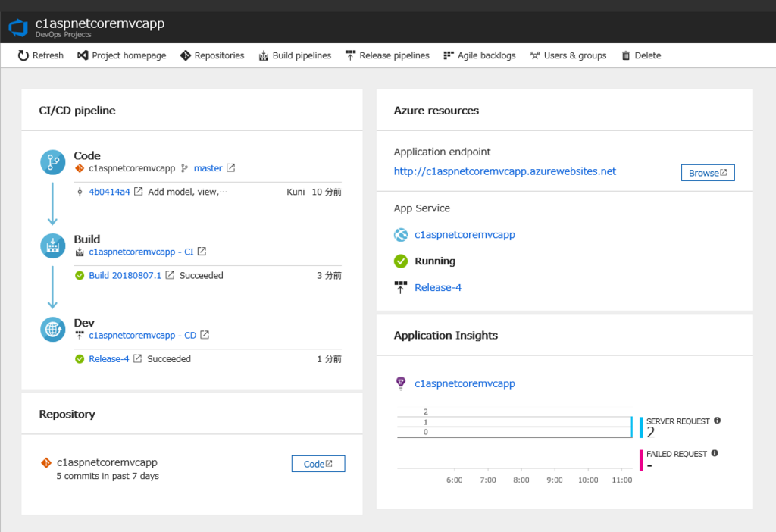Click the server request chart area
776x532 pixels.
click(515, 427)
